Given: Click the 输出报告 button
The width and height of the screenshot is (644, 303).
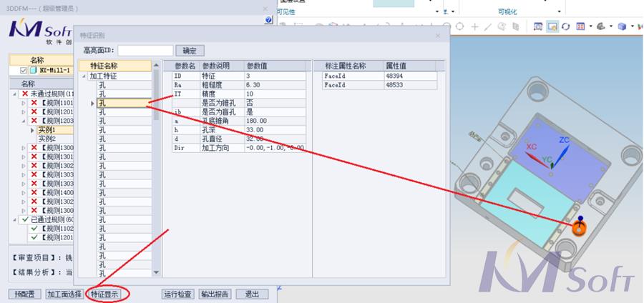Looking at the screenshot, I should coord(215,294).
